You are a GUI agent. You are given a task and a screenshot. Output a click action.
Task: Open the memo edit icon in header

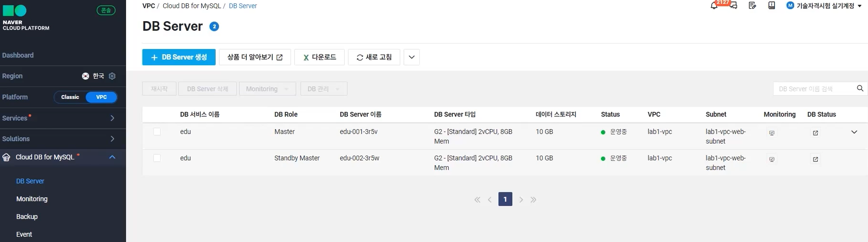752,6
